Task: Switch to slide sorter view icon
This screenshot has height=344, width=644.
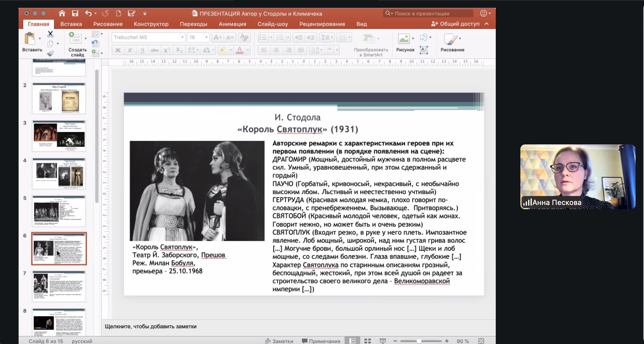Action: pos(368,341)
